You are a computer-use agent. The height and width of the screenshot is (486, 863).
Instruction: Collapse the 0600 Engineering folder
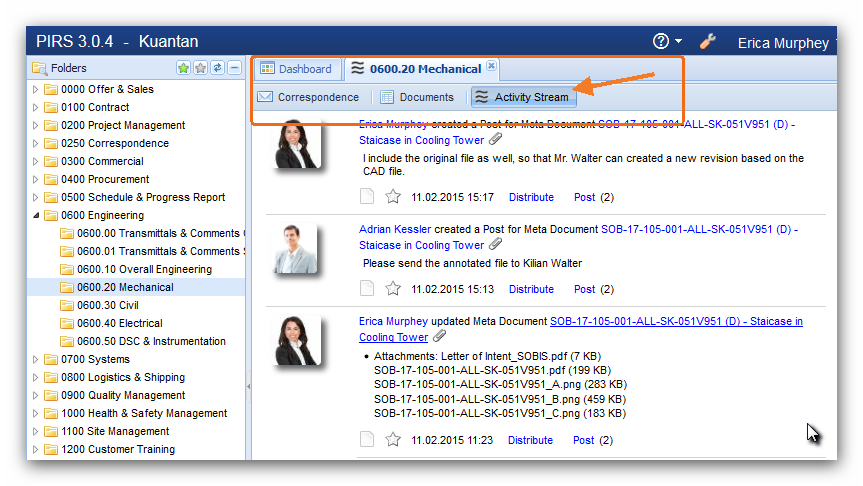(x=37, y=215)
